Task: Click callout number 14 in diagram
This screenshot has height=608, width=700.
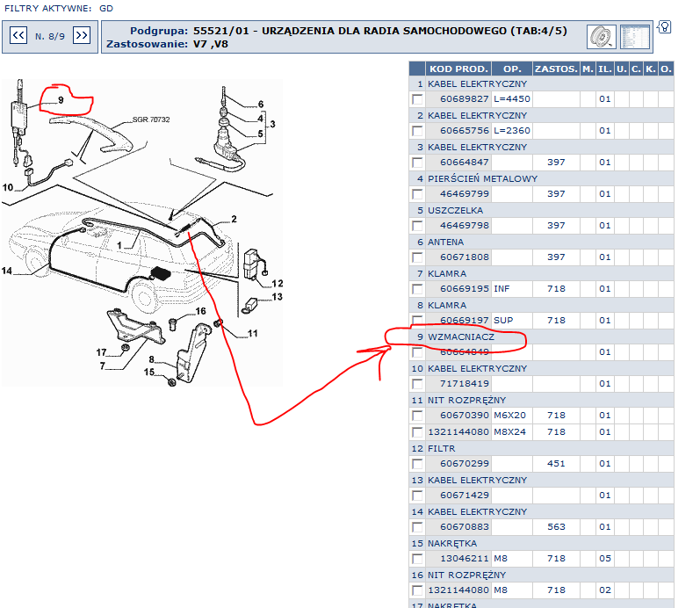Action: (x=7, y=271)
